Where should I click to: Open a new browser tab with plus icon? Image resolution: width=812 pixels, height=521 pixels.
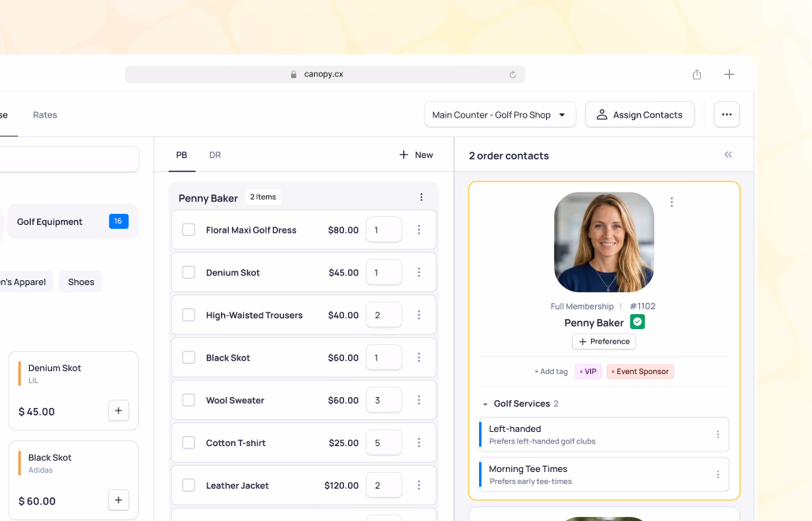point(729,74)
